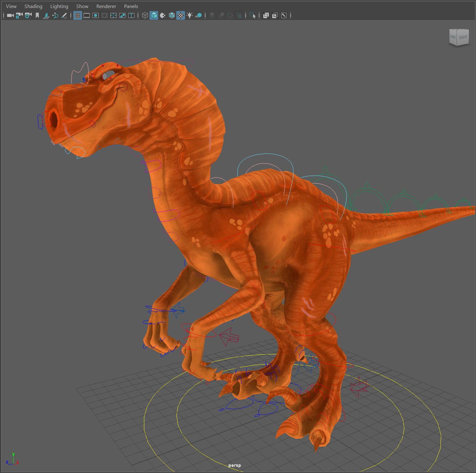
Task: Toggle the Textured checker-sphere icon
Action: pyautogui.click(x=181, y=15)
